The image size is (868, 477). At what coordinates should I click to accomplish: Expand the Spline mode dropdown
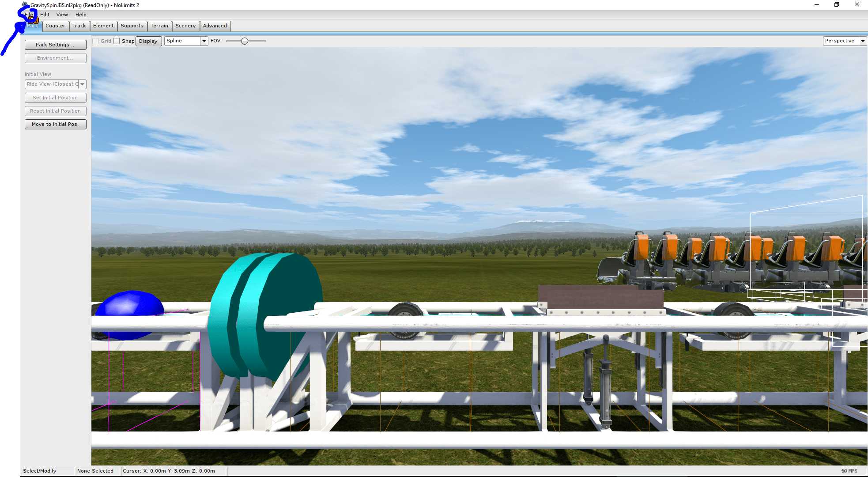tap(204, 41)
